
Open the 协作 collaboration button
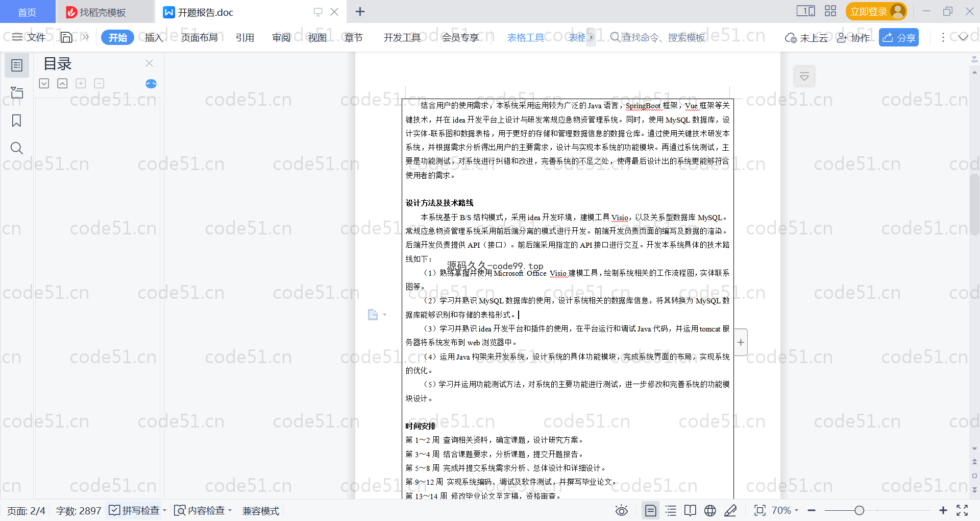[853, 38]
